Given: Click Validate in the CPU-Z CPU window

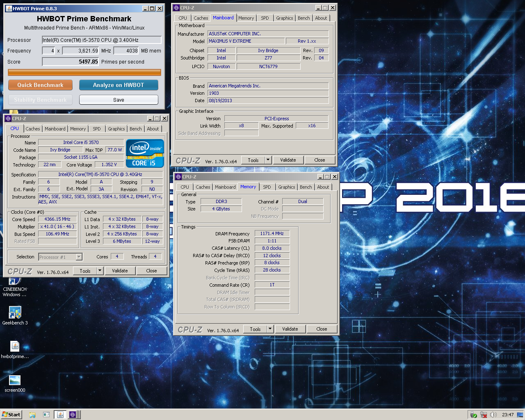Looking at the screenshot, I should (120, 271).
